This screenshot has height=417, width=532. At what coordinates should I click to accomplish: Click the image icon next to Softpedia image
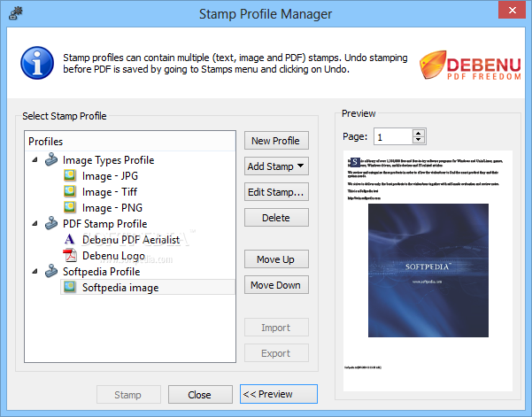[x=70, y=287]
